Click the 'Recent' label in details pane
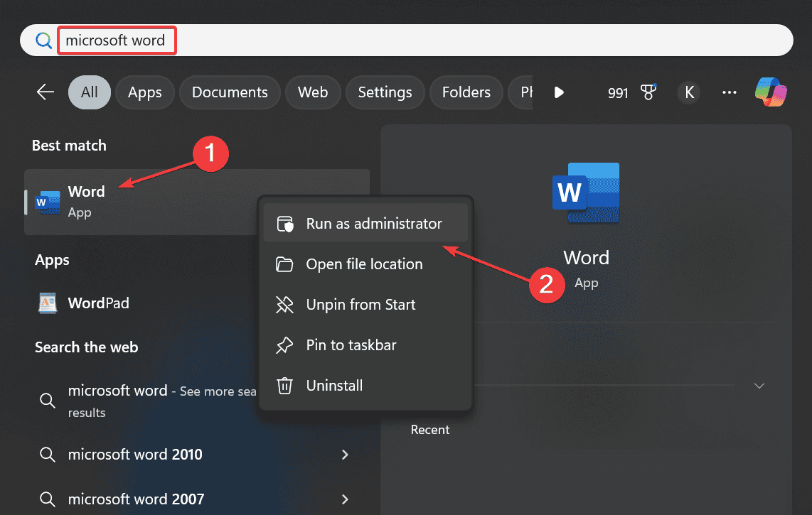This screenshot has height=515, width=812. [x=430, y=430]
